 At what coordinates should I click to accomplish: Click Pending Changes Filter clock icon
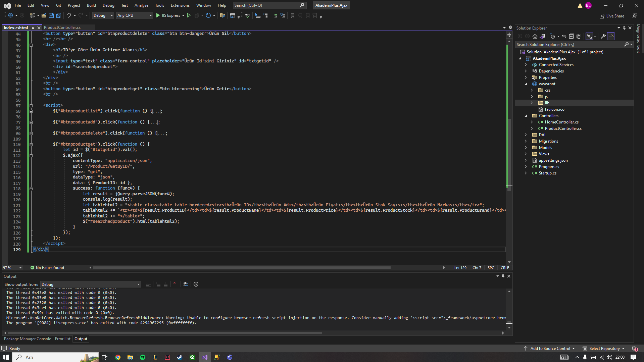pyautogui.click(x=553, y=36)
